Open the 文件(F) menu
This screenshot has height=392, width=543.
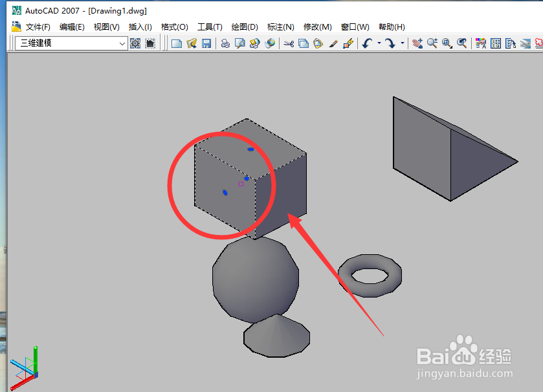tap(38, 27)
